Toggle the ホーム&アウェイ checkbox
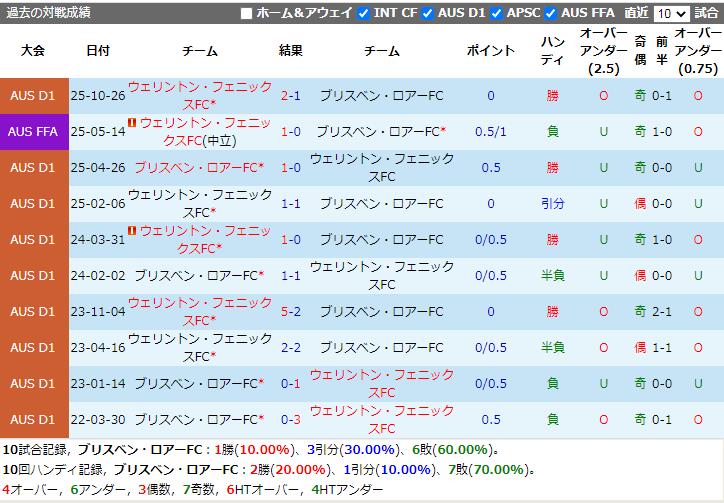The width and height of the screenshot is (724, 503). point(247,14)
